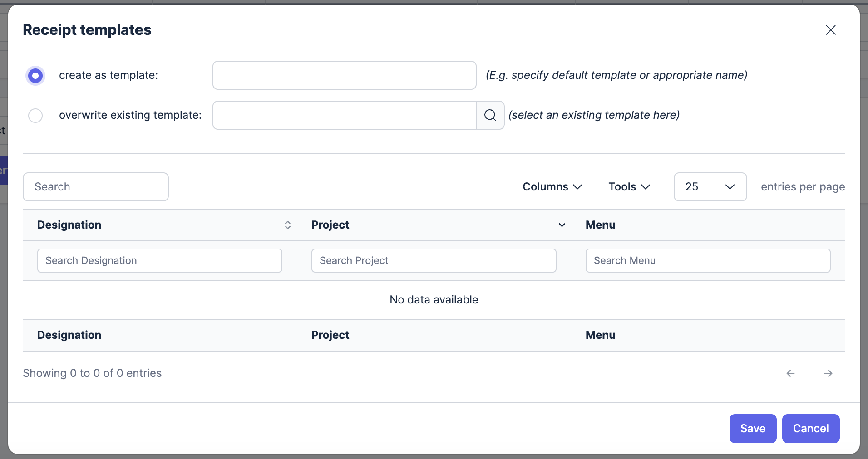Open the Columns dropdown
The width and height of the screenshot is (868, 459).
(552, 187)
